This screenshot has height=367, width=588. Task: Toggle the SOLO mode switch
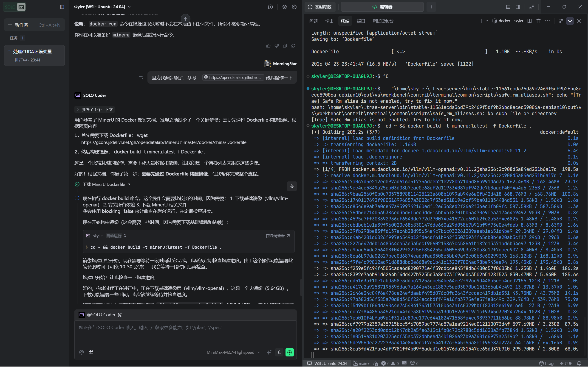14,7
